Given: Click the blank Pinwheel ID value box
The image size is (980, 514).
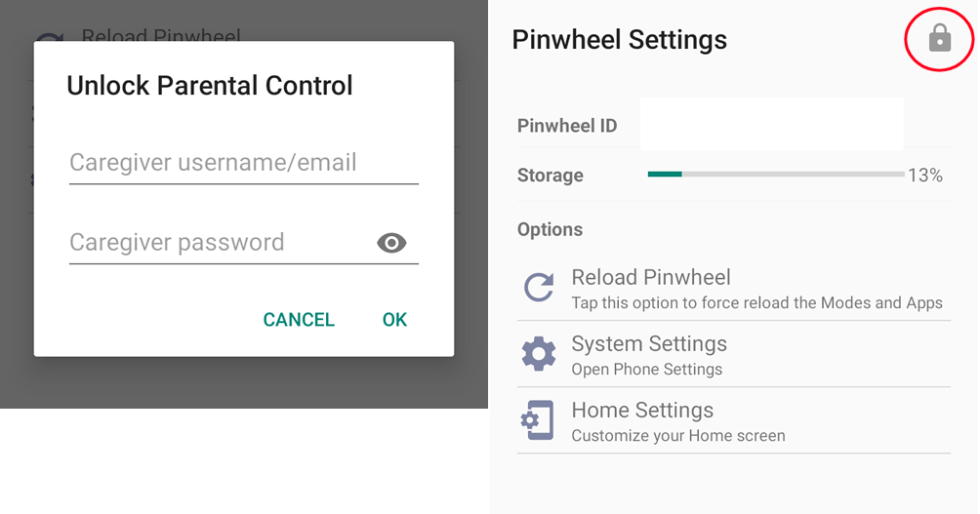Looking at the screenshot, I should pyautogui.click(x=771, y=125).
